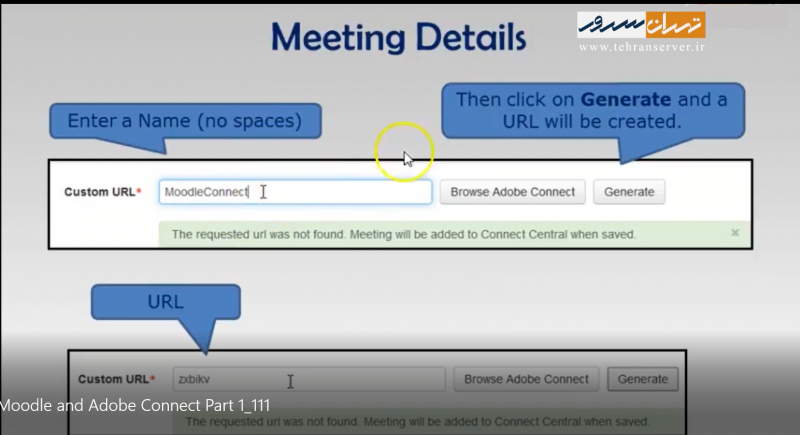The width and height of the screenshot is (800, 435).
Task: Click the yellow circle cursor highlight
Action: point(403,153)
